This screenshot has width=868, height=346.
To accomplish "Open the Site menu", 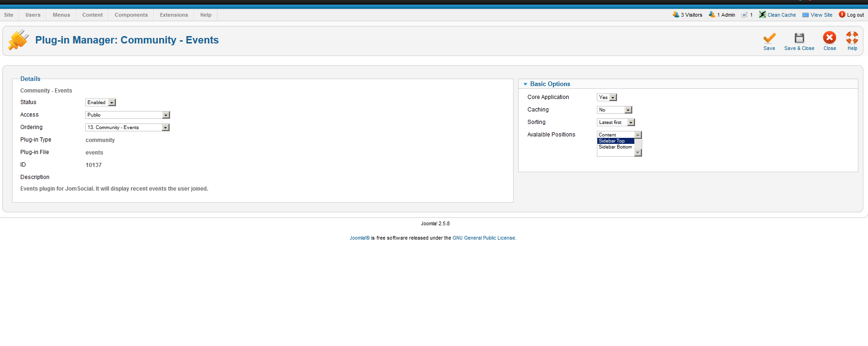I will point(9,15).
